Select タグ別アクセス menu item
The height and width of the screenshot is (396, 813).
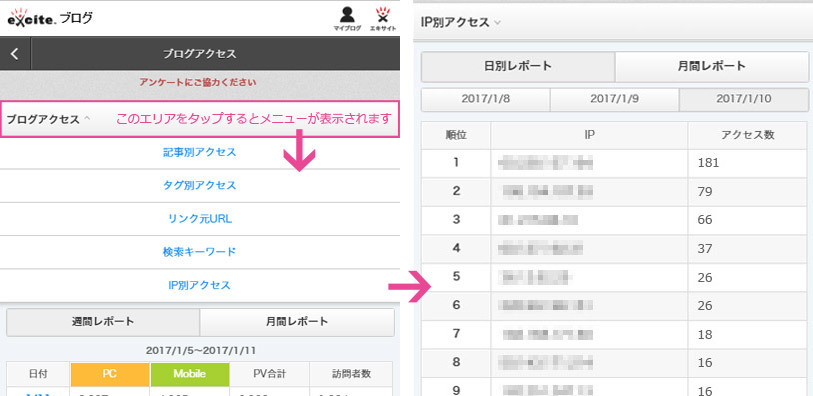[200, 186]
